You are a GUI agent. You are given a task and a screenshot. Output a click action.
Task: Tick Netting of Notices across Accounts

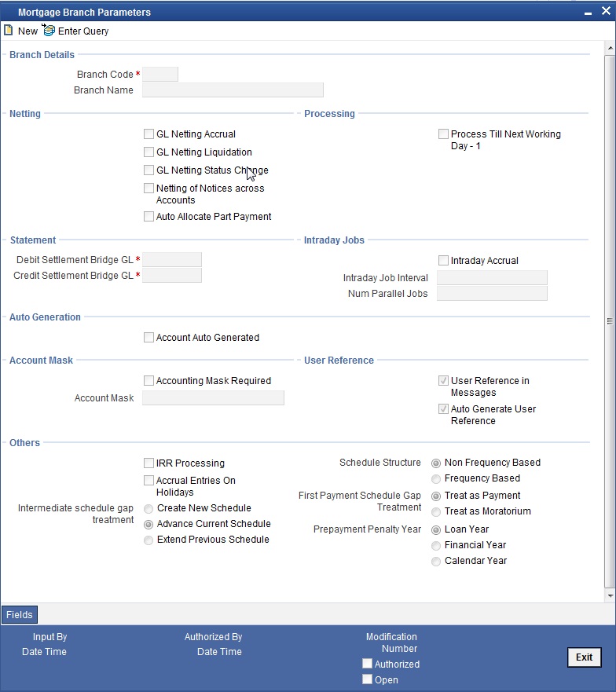pos(148,188)
